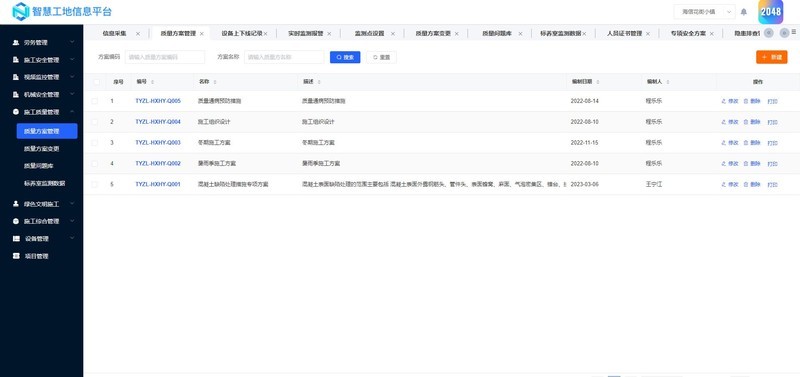Click 删除 for row TYZL-HXHY-Q005

[752, 102]
